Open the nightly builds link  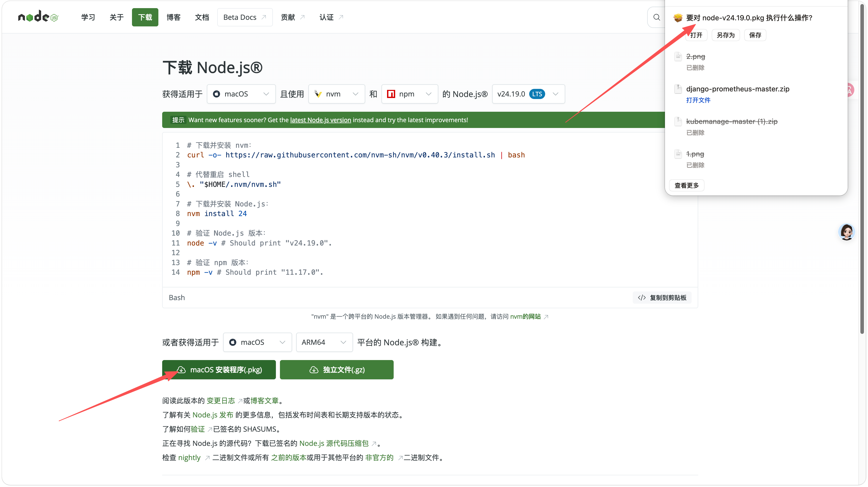[189, 457]
